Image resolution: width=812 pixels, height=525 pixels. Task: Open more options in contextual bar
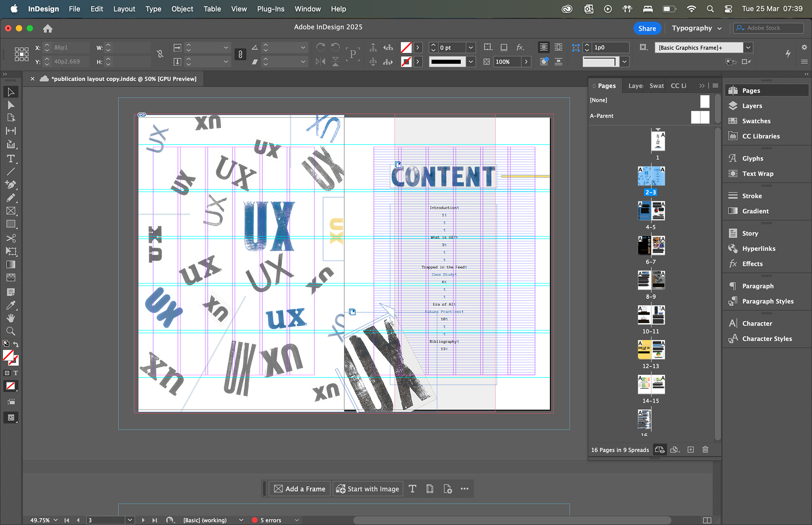click(x=465, y=489)
